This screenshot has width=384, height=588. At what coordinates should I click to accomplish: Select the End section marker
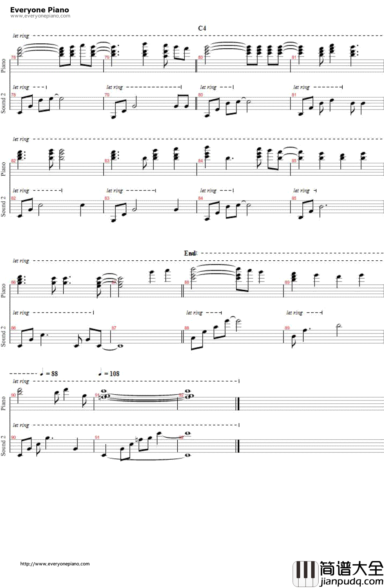(190, 253)
